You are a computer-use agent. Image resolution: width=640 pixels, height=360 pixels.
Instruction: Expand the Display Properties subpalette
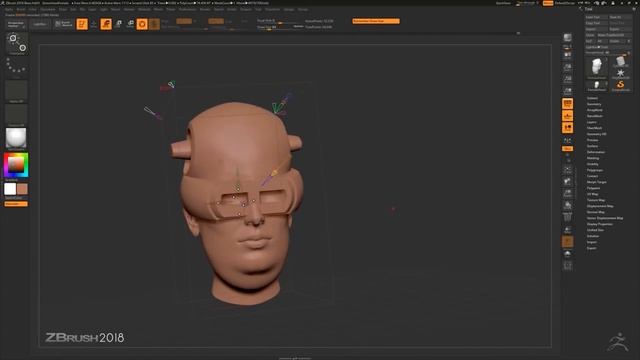pos(600,224)
